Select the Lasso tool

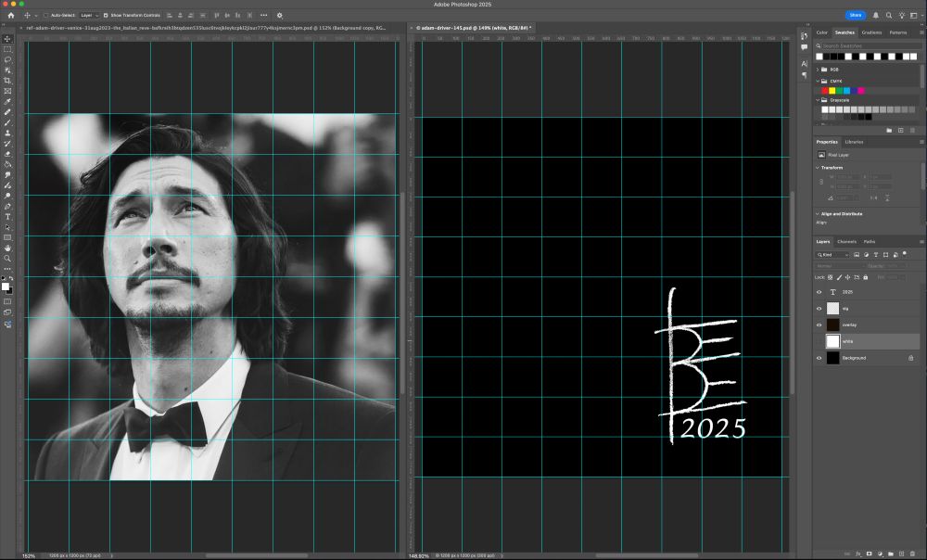click(7, 59)
